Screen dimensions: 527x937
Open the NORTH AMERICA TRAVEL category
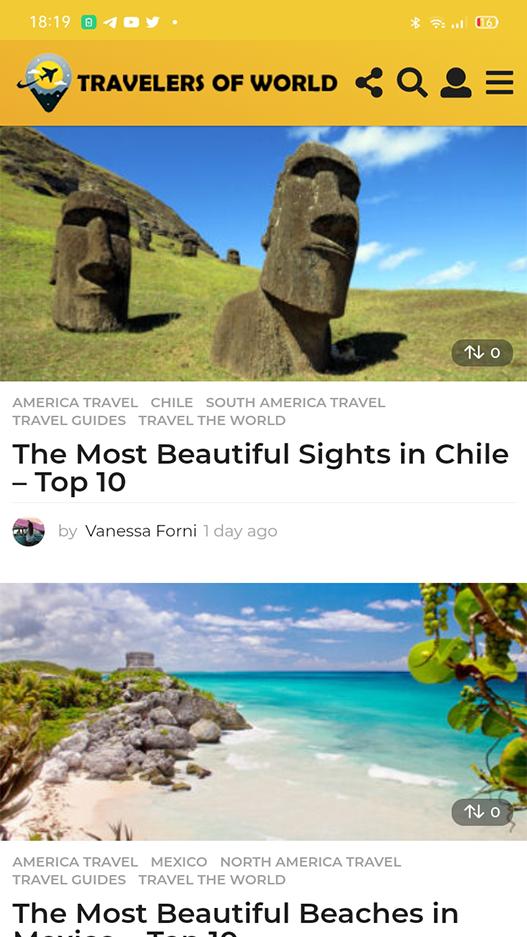(310, 862)
